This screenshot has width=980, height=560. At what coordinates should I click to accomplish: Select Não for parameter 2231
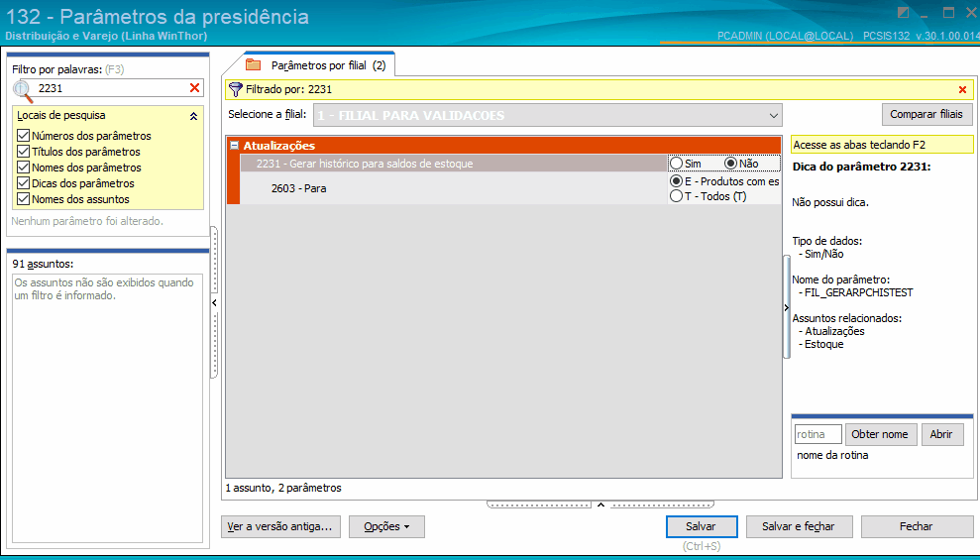pyautogui.click(x=730, y=164)
